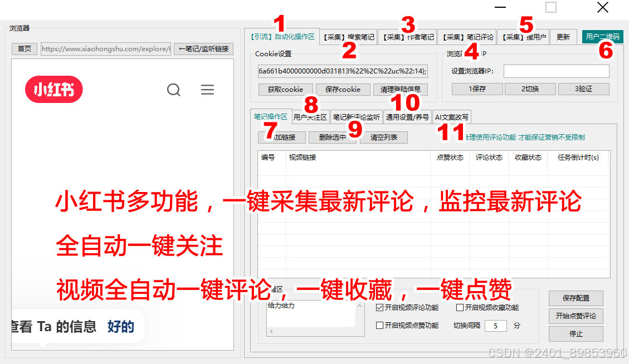Screen dimensions: 629x364
Task: Switch to 【引流】自动化操作区 tab
Action: [x=282, y=37]
